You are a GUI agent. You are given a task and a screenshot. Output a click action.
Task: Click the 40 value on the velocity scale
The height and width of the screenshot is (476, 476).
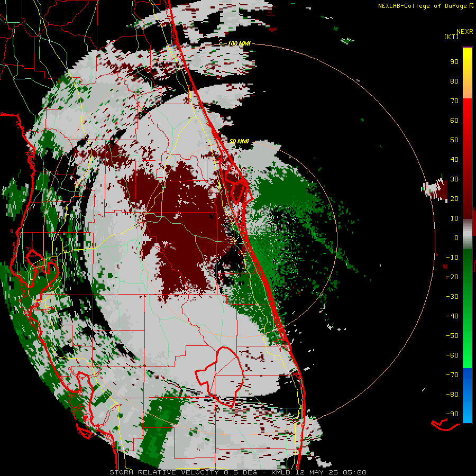pos(454,159)
